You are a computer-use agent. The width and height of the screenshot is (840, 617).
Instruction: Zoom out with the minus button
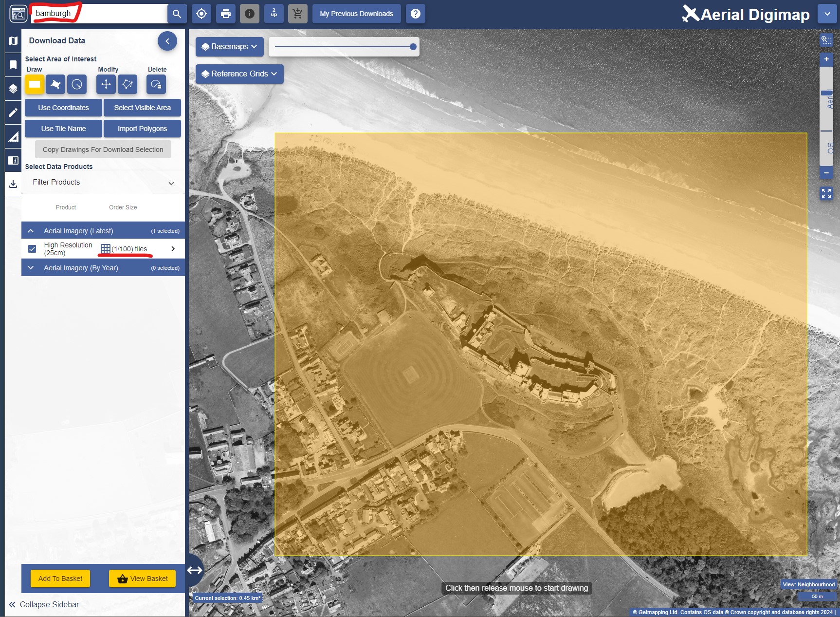pos(826,173)
